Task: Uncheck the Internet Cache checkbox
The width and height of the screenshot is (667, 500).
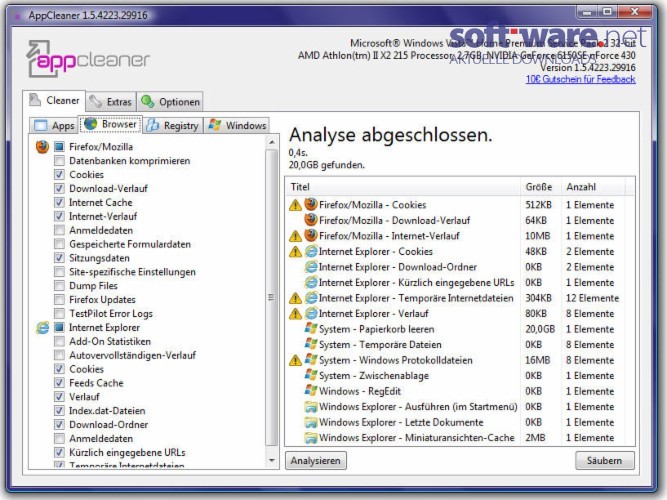Action: 59,203
